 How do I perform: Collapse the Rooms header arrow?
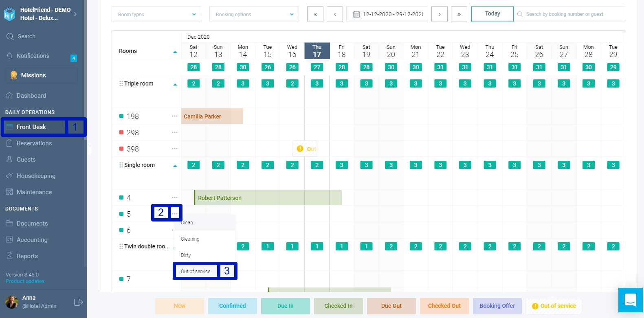point(175,52)
